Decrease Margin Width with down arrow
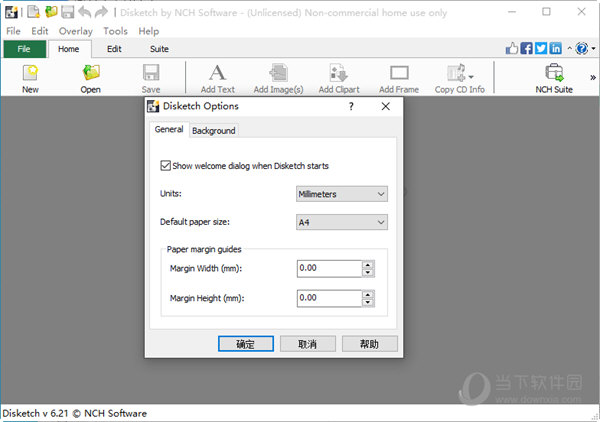The height and width of the screenshot is (422, 600). (368, 272)
